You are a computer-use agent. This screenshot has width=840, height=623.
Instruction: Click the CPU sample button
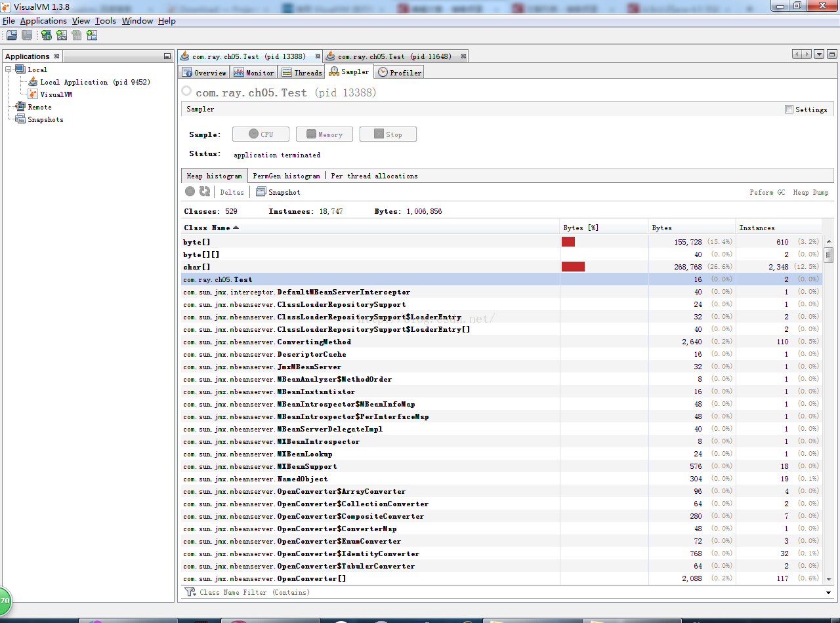coord(261,134)
